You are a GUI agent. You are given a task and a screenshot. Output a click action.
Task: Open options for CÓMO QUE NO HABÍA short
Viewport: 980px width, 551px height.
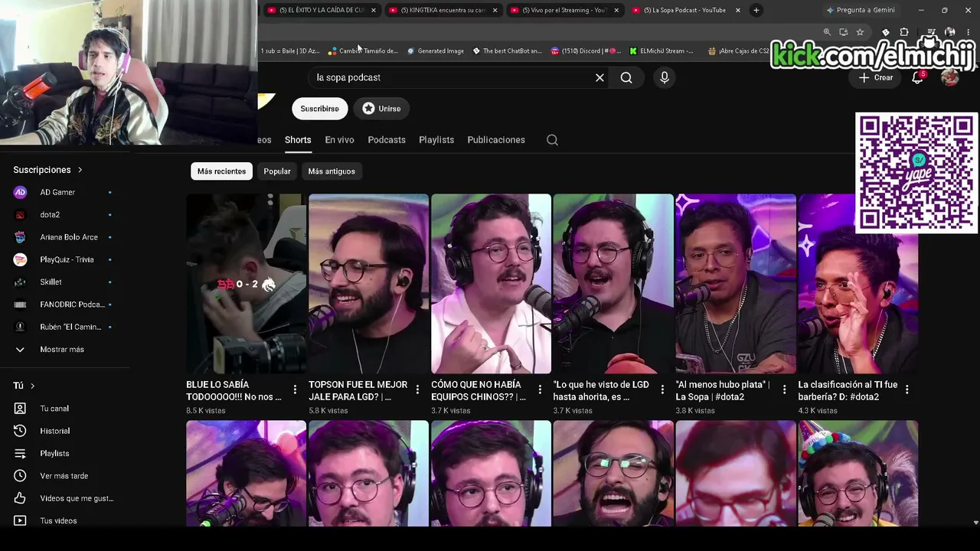[x=540, y=390]
